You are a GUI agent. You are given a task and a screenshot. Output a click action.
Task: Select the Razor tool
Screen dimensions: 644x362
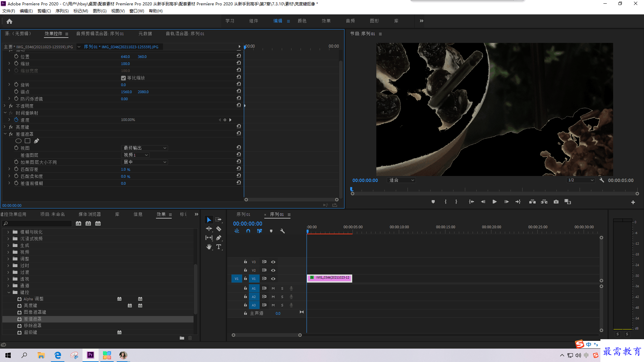click(x=218, y=229)
